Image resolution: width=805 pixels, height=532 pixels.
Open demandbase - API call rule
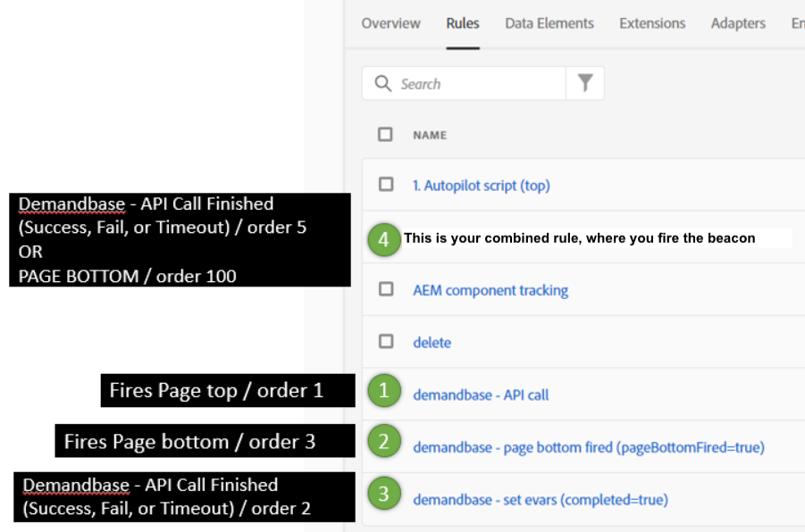point(481,395)
